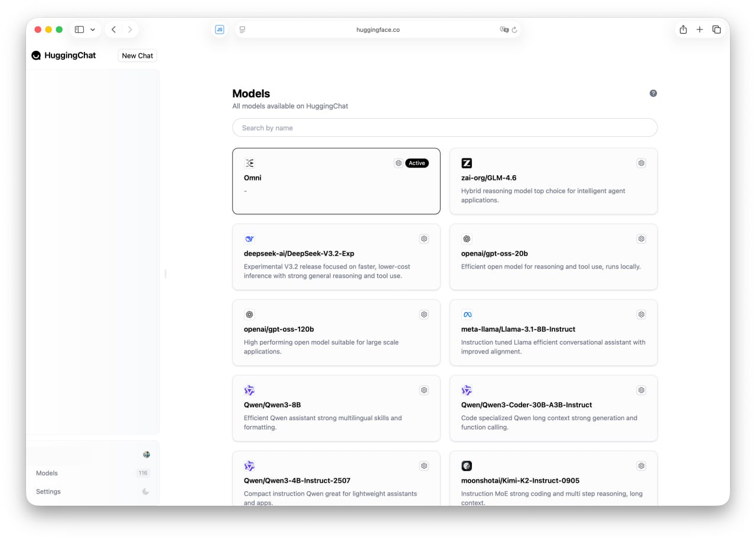The image size is (756, 540).
Task: Open settings gear for Omni model
Action: (398, 163)
